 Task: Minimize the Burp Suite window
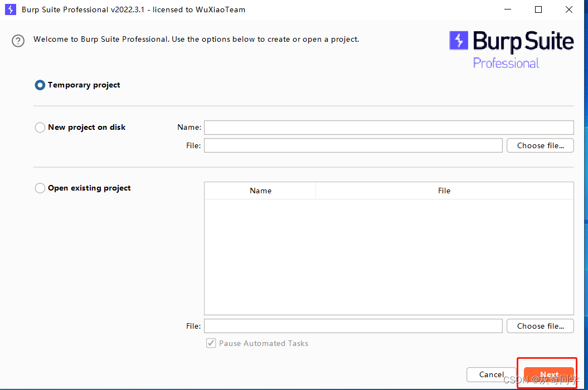508,9
